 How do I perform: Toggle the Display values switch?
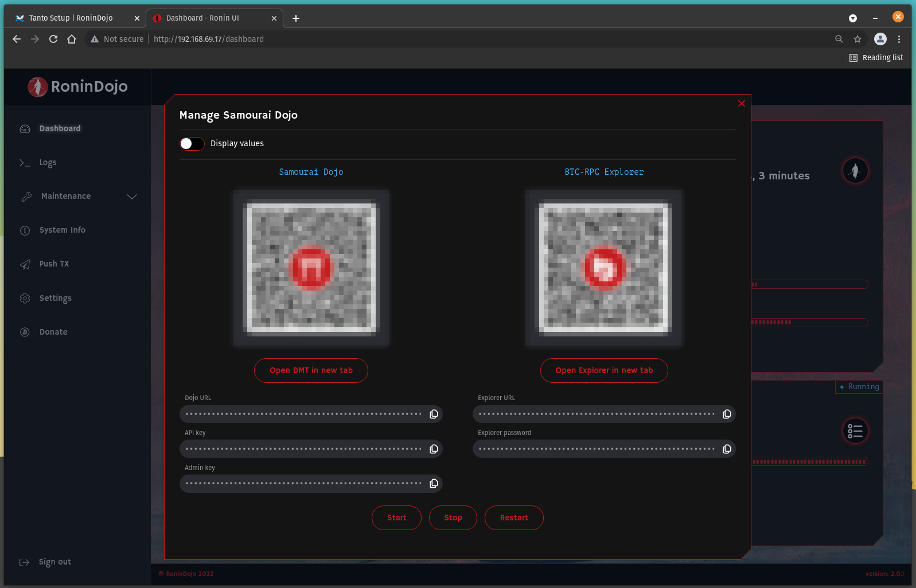(x=192, y=143)
